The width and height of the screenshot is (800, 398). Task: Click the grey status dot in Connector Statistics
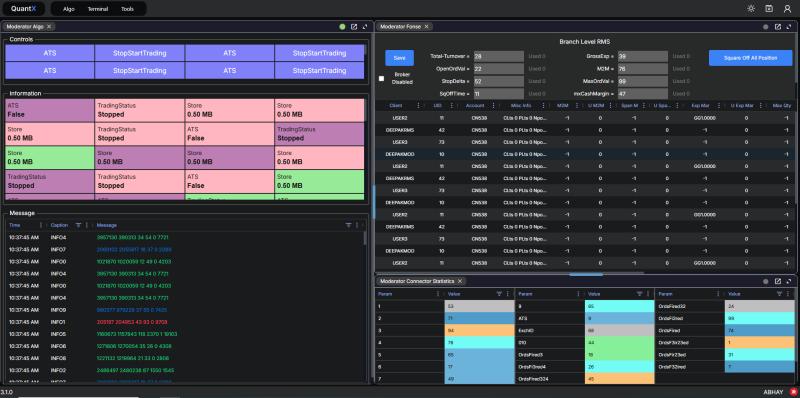[x=765, y=281]
